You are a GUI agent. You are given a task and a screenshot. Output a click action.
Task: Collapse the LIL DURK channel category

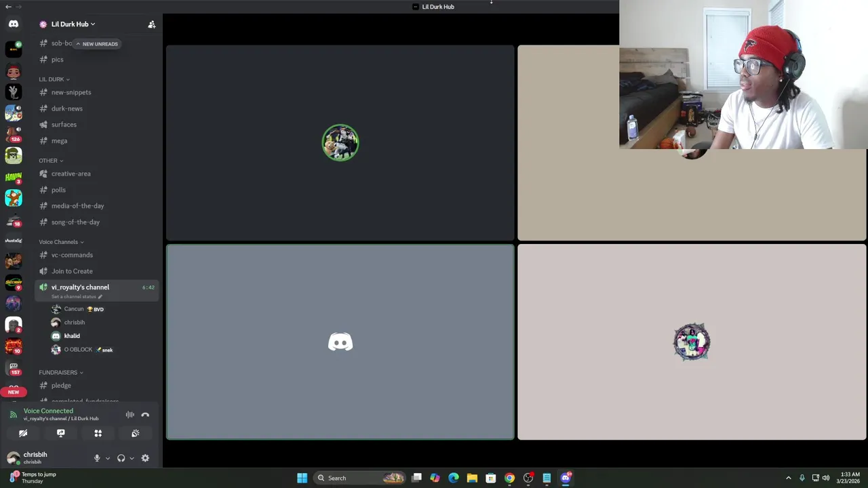(54, 79)
